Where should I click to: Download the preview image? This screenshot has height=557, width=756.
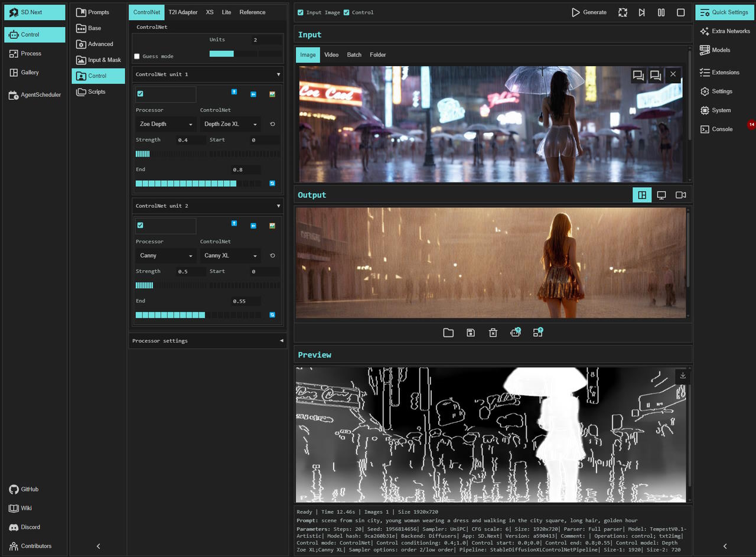[x=683, y=376]
